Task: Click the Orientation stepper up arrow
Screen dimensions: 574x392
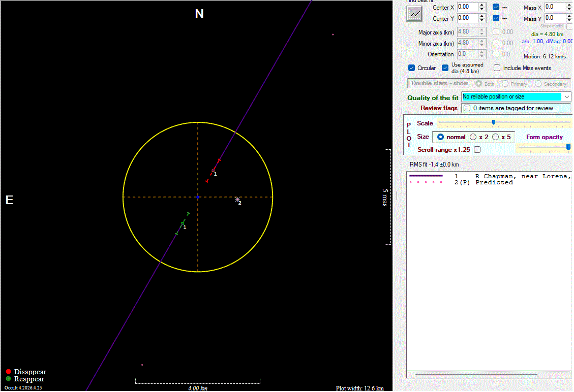Action: tap(482, 52)
